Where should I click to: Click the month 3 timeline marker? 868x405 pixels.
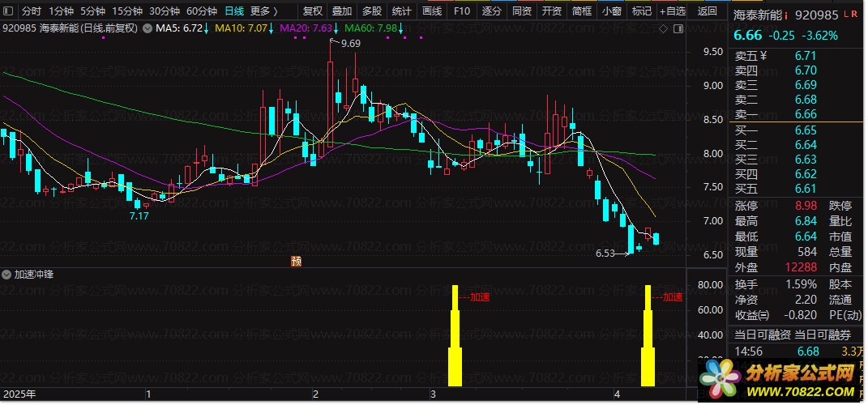coord(434,394)
